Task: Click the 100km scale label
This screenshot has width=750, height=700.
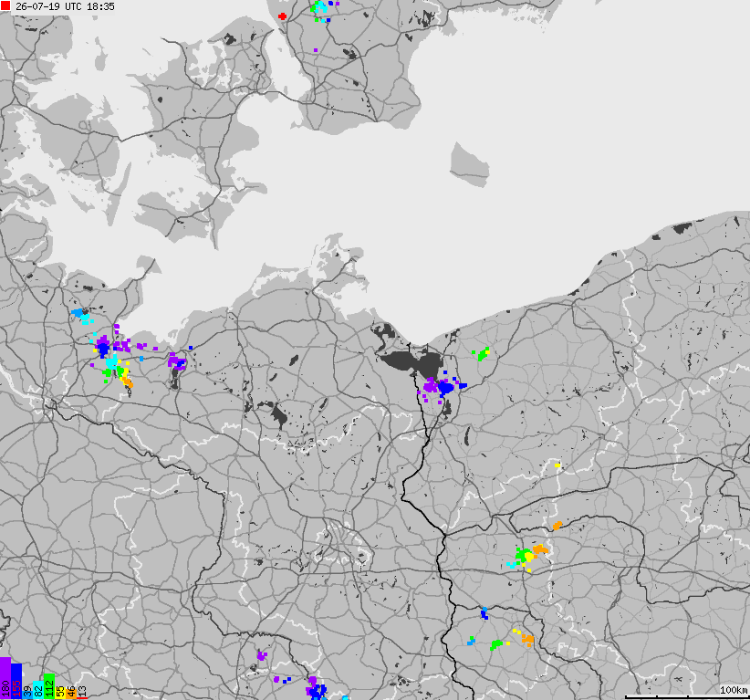Action: (x=734, y=690)
